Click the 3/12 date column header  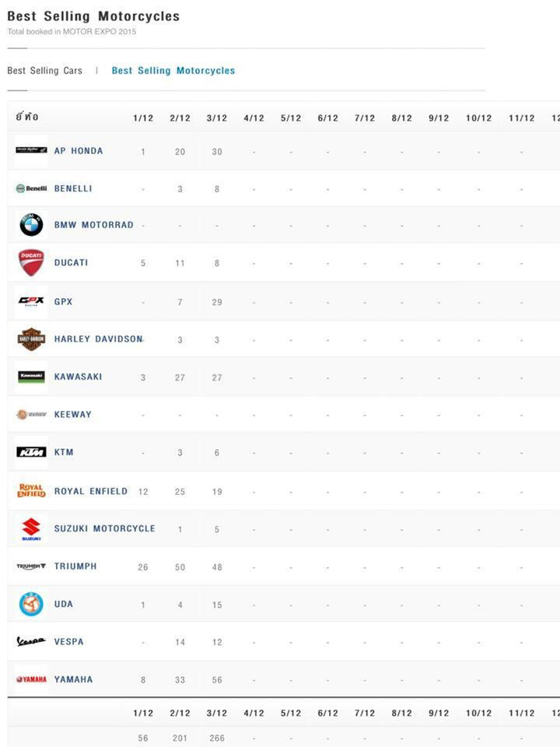(217, 118)
